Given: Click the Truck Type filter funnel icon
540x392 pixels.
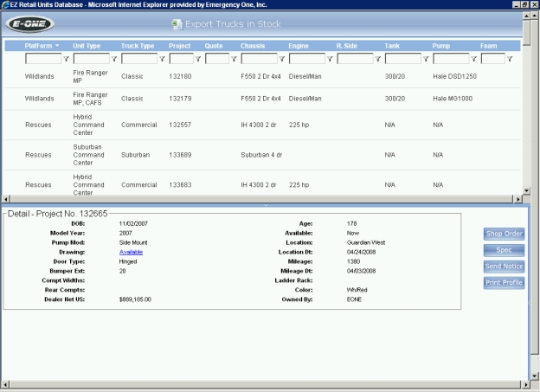Looking at the screenshot, I should click(162, 59).
